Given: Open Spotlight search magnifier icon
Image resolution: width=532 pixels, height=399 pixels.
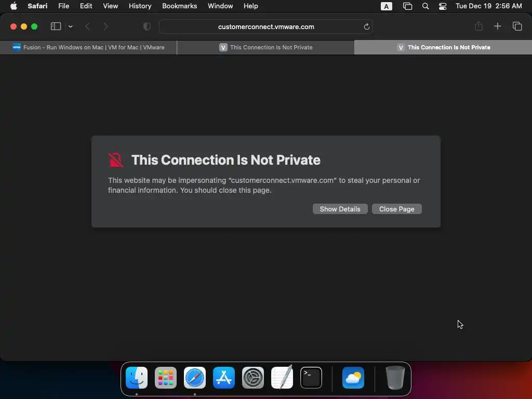Looking at the screenshot, I should tap(425, 6).
